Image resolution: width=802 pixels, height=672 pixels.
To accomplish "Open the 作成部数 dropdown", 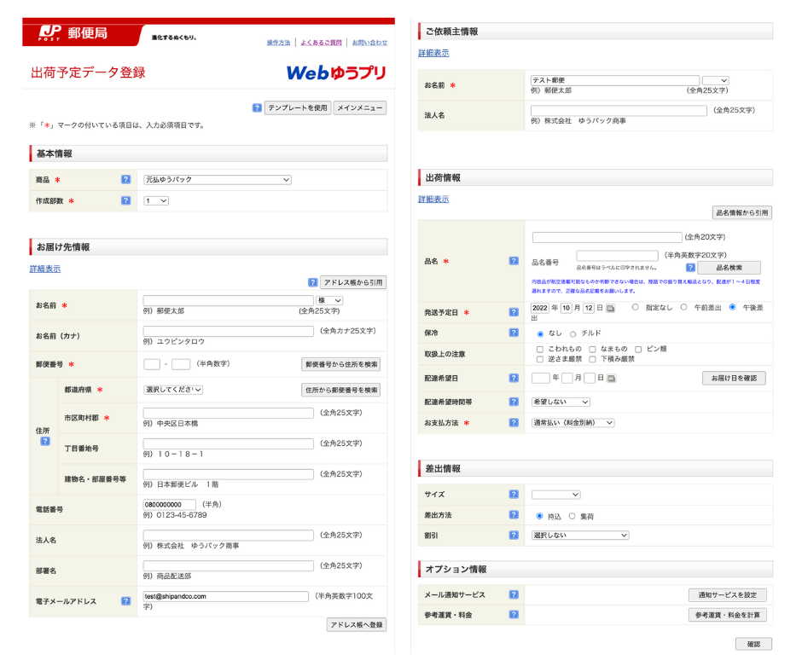I will click(156, 201).
